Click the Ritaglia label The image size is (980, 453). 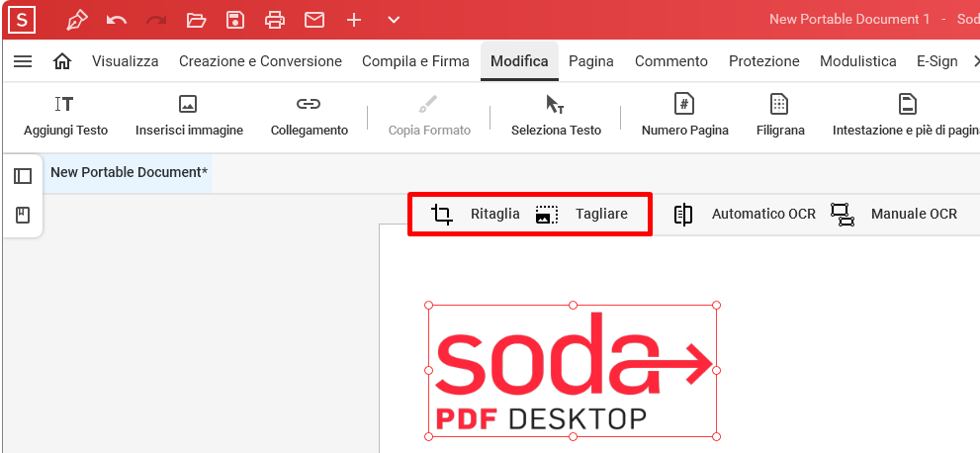click(x=495, y=214)
